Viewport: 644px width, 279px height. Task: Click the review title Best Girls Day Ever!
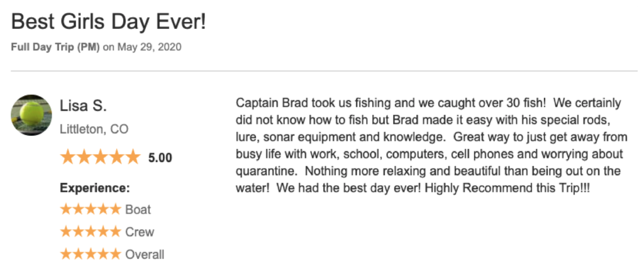108,22
